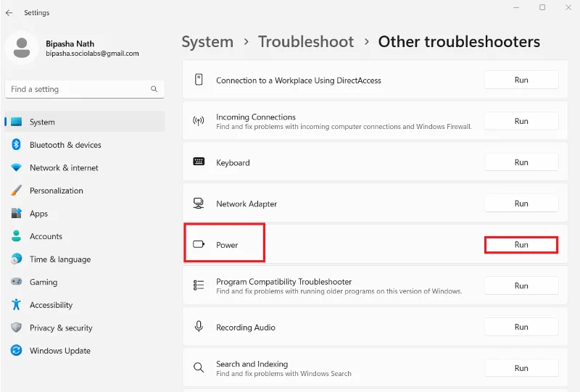580x392 pixels.
Task: Select Personalization in the sidebar
Action: (x=85, y=191)
